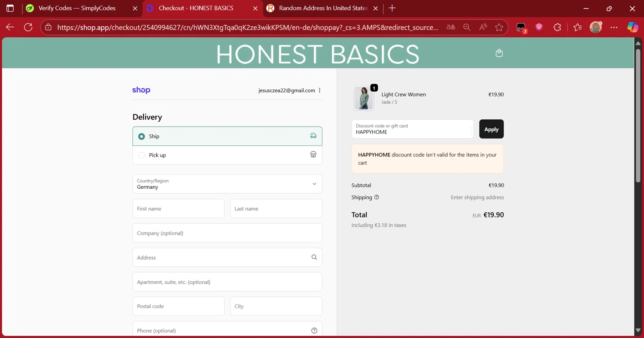Open extension with red 7 badge
The height and width of the screenshot is (338, 644).
[x=521, y=28]
